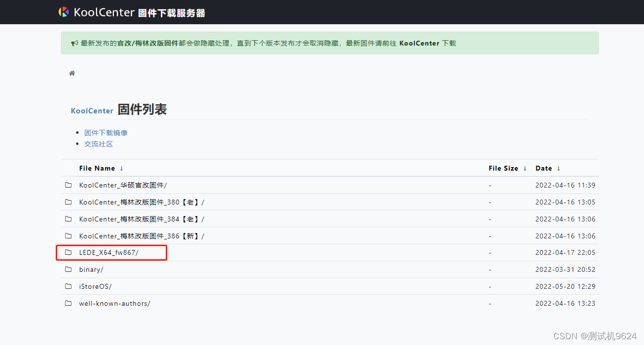Click folder icon for LEDE_X64_fw867 row

point(68,252)
